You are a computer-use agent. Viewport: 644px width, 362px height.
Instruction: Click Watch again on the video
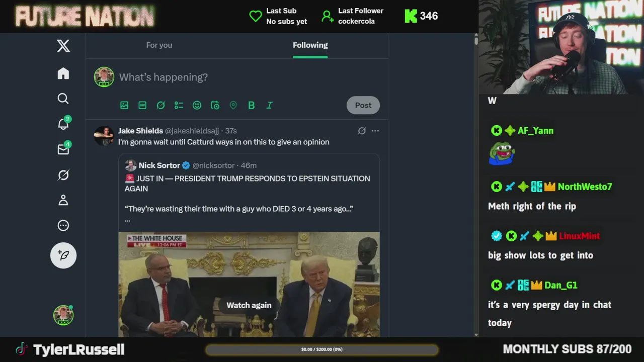(x=249, y=305)
